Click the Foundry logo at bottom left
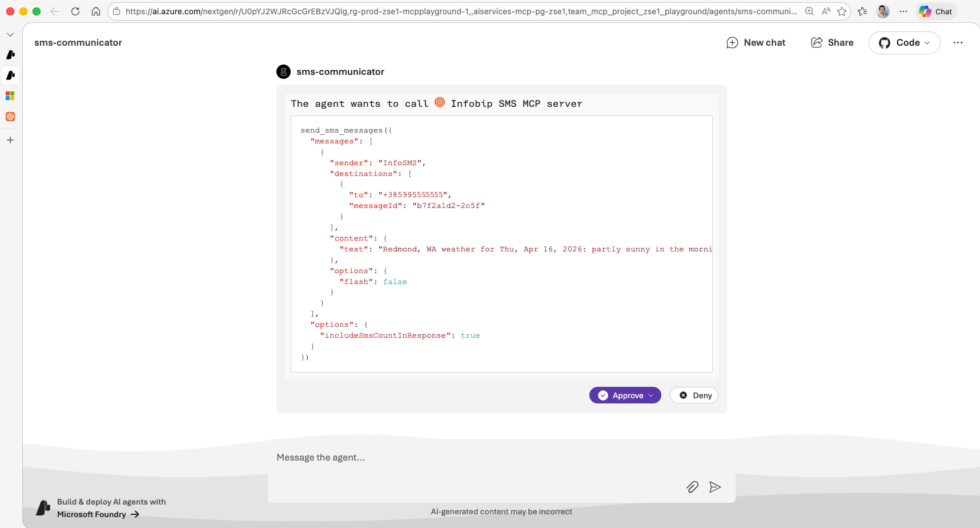The height and width of the screenshot is (528, 980). (x=43, y=508)
